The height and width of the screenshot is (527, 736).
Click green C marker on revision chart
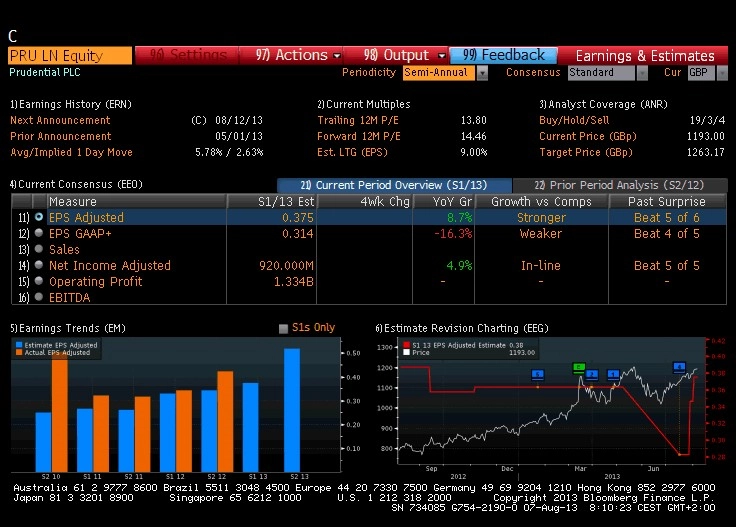(x=579, y=368)
